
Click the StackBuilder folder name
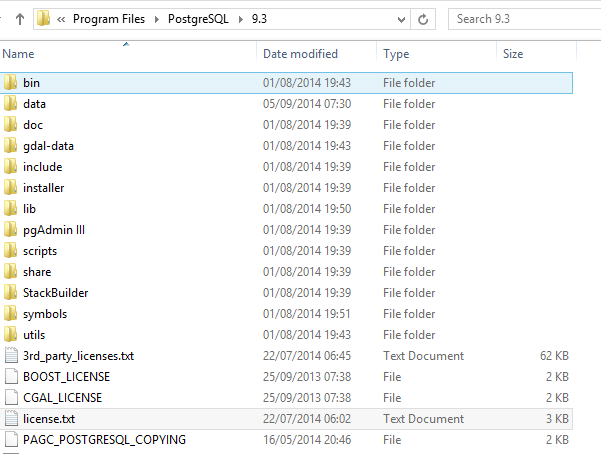pyautogui.click(x=56, y=293)
